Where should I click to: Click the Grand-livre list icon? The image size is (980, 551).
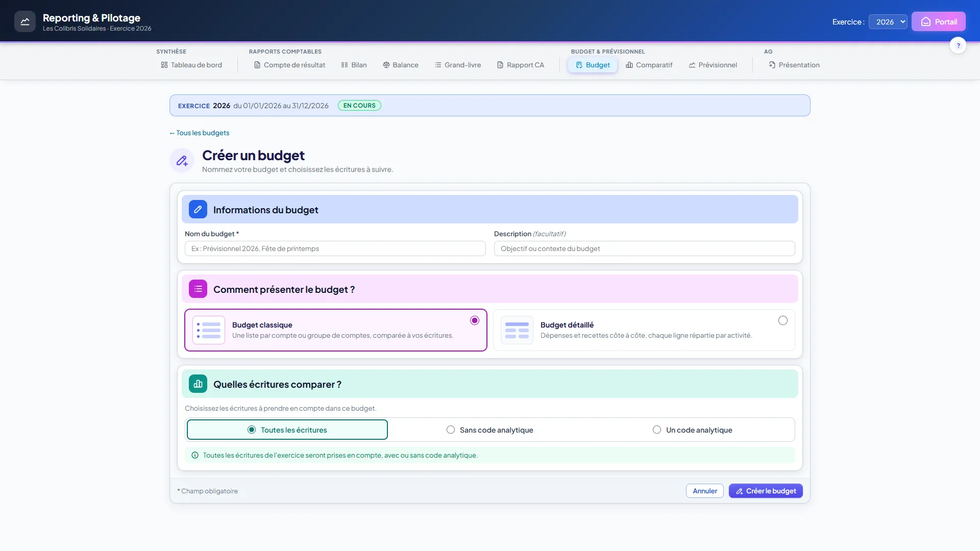(438, 65)
